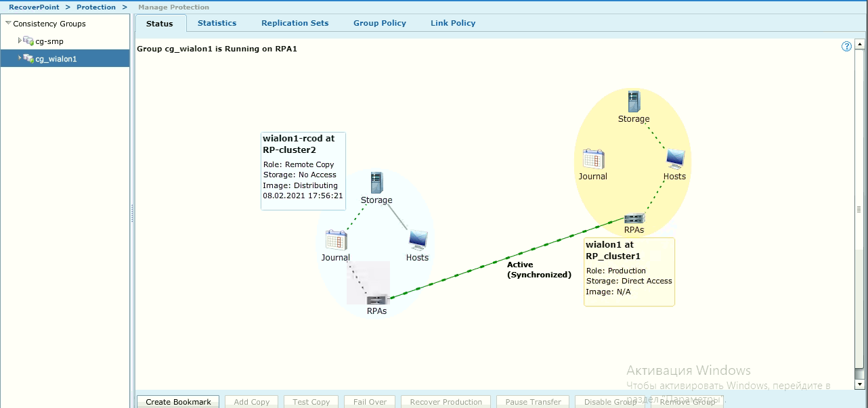
Task: Open the Replication Sets tab
Action: click(x=295, y=23)
